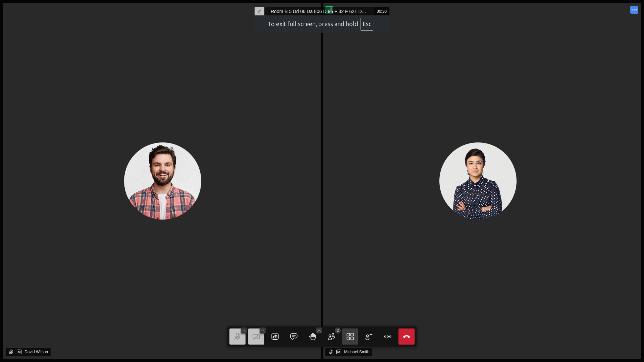Turn on the camera from the toolbar

tap(256, 337)
